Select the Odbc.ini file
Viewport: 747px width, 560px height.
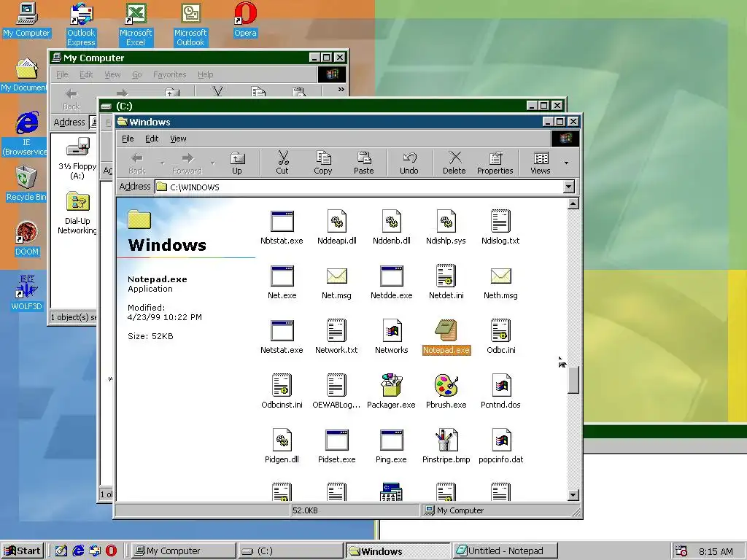pyautogui.click(x=500, y=337)
